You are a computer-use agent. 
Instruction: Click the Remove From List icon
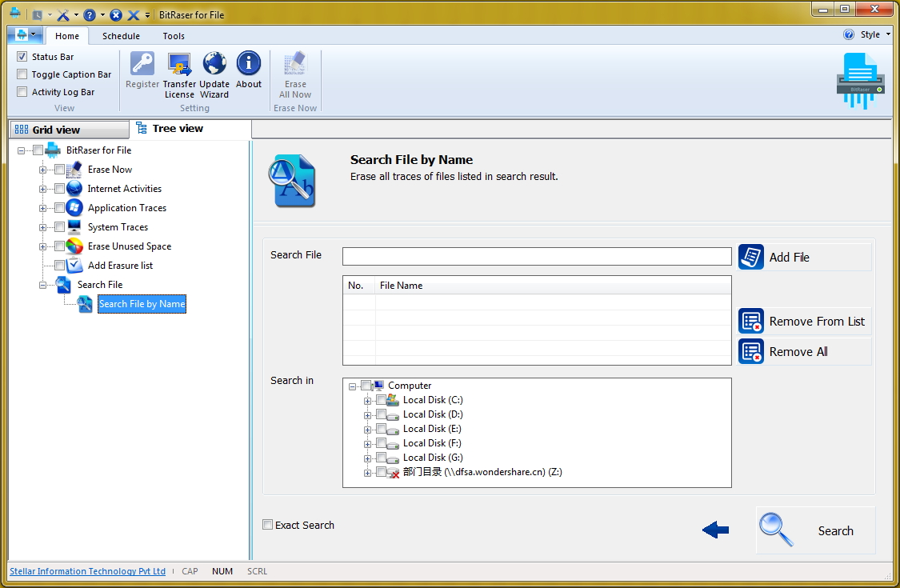751,322
